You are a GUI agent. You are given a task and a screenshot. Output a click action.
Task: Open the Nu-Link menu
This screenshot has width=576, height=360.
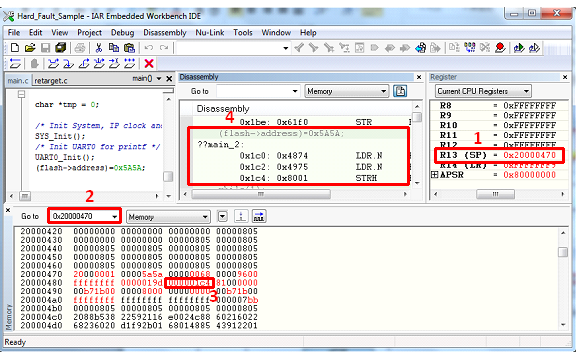(x=210, y=33)
